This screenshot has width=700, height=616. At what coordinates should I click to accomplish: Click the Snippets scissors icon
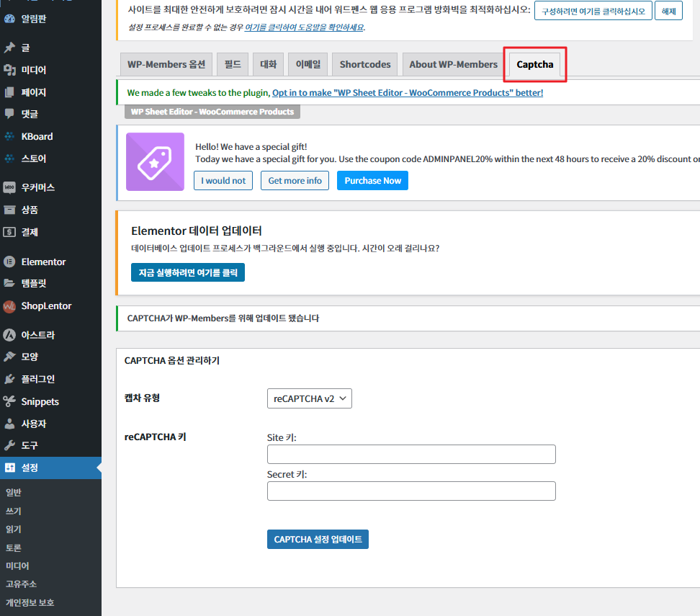[x=9, y=401]
